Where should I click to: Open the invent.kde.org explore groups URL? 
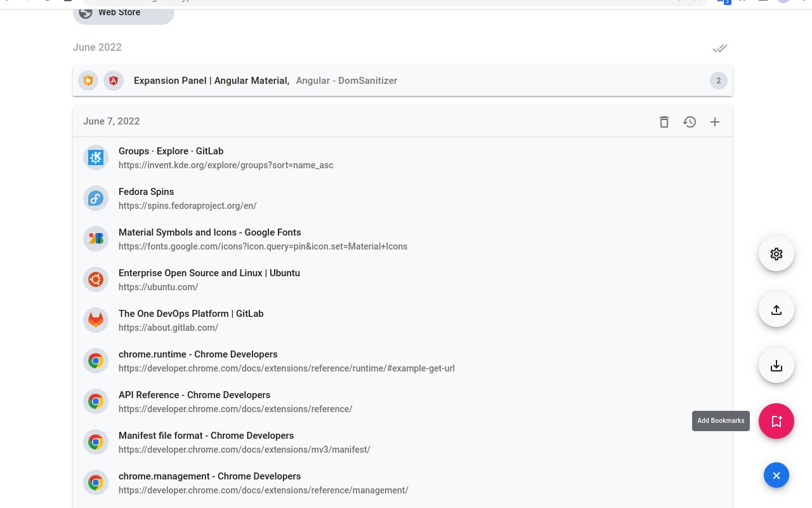(x=226, y=165)
